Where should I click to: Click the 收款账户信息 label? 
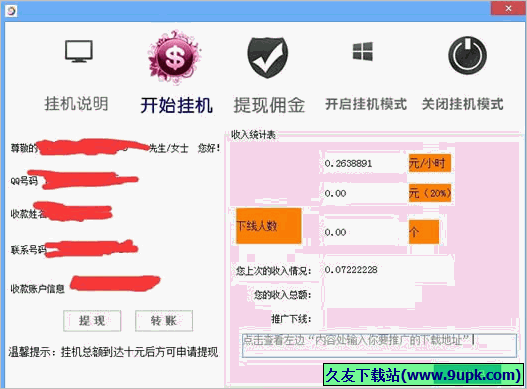click(37, 289)
